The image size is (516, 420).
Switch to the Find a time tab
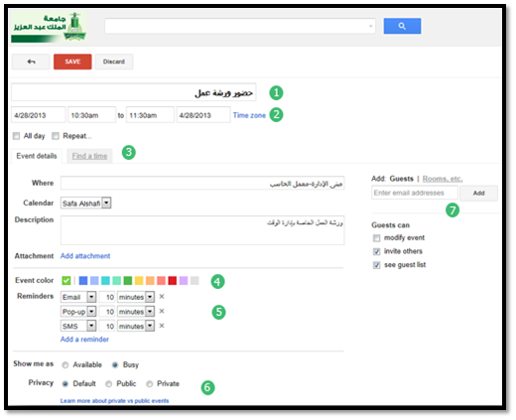[x=89, y=156]
